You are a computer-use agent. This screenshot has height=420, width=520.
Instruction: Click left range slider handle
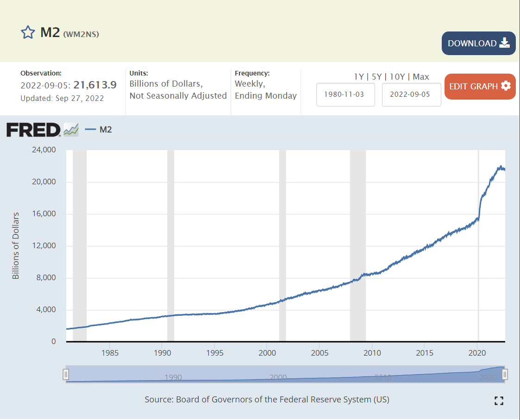(x=66, y=374)
